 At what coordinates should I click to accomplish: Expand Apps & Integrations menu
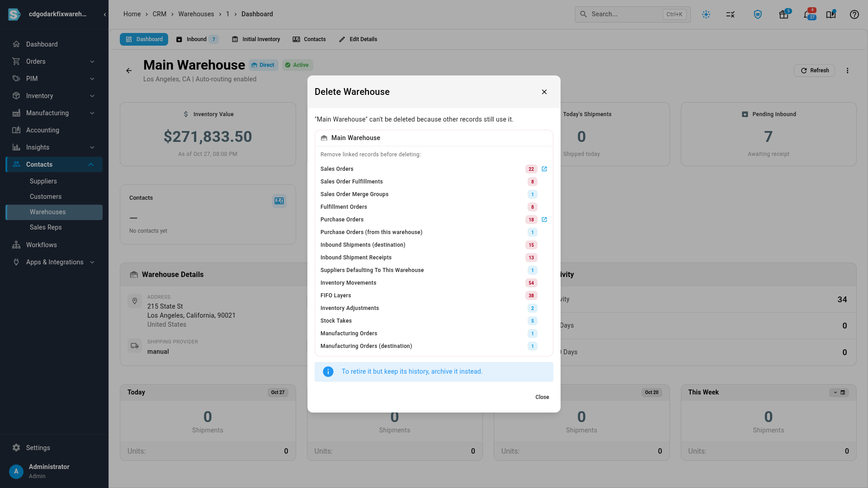pos(92,262)
